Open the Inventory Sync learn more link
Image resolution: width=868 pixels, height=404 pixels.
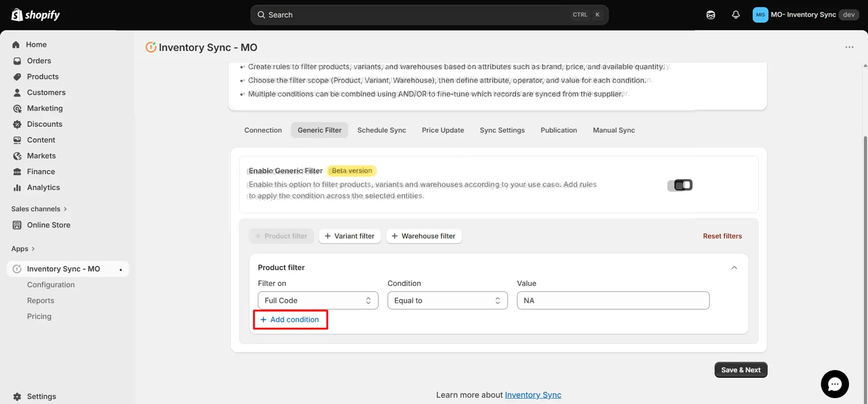(533, 395)
